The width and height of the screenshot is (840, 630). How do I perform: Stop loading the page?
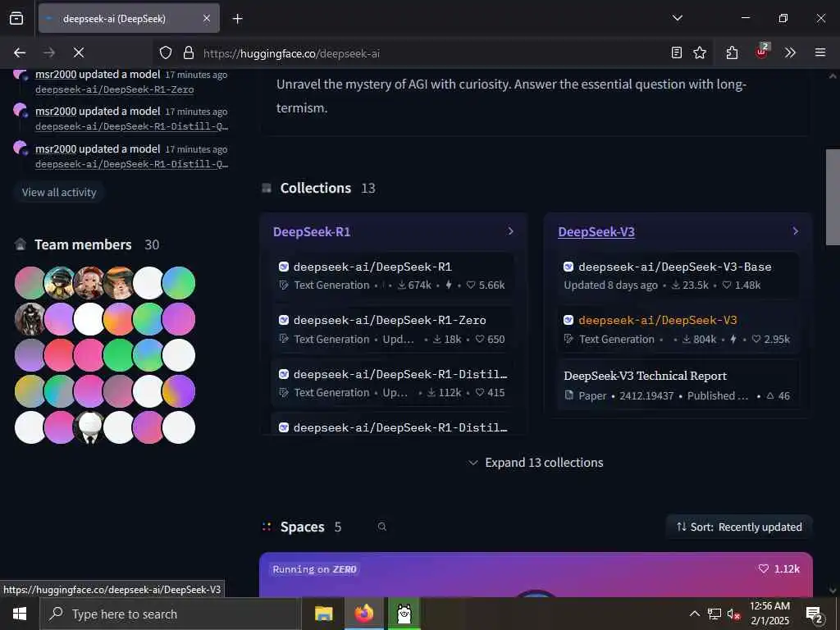[x=78, y=52]
